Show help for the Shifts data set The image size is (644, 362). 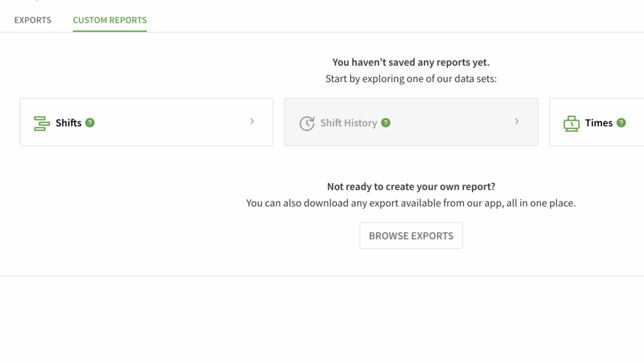click(90, 123)
